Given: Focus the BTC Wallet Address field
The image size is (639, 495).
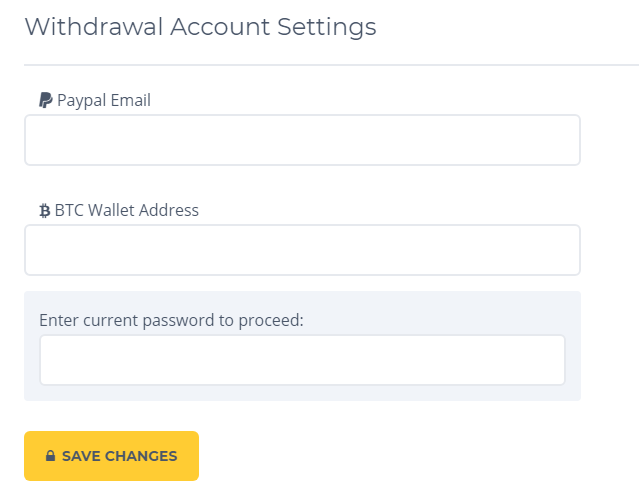Looking at the screenshot, I should pyautogui.click(x=302, y=250).
